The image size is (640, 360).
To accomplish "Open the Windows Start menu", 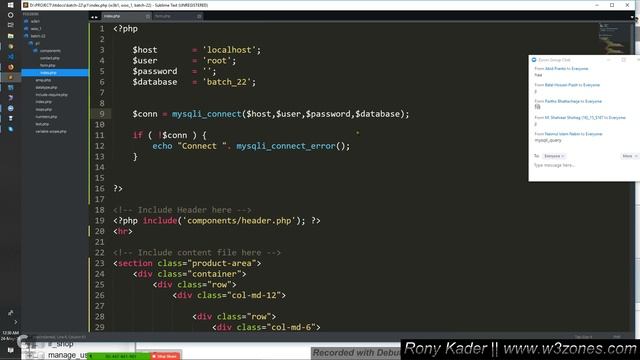I will [10, 5].
